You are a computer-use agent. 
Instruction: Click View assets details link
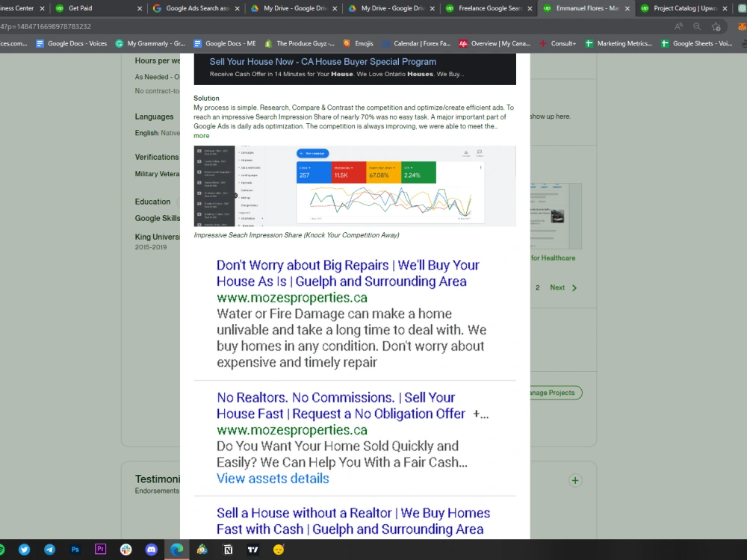(273, 478)
